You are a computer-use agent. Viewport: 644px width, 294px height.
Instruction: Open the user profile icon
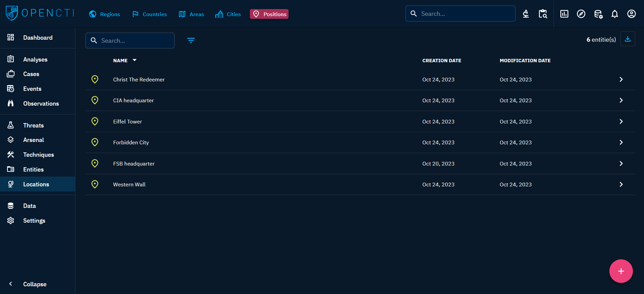click(x=631, y=14)
